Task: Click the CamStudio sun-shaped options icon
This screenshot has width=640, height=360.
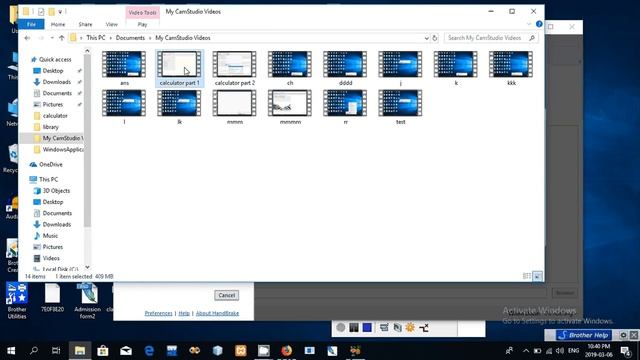Action: (x=410, y=327)
